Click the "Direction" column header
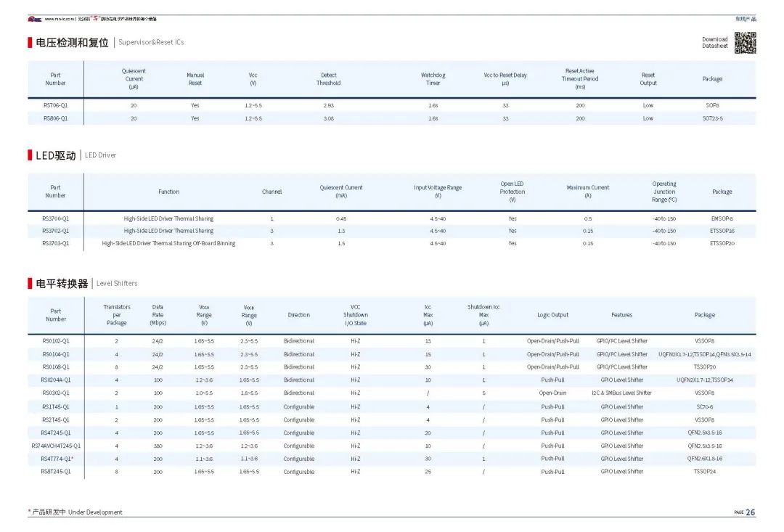Image resolution: width=784 pixels, height=532 pixels. (x=298, y=315)
